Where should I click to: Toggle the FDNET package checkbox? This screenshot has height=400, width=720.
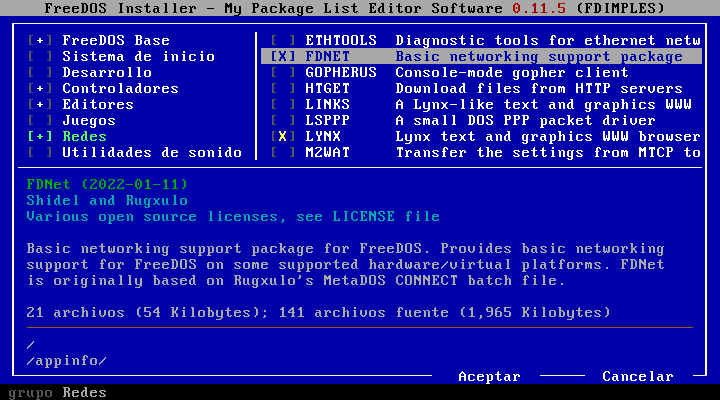point(282,57)
